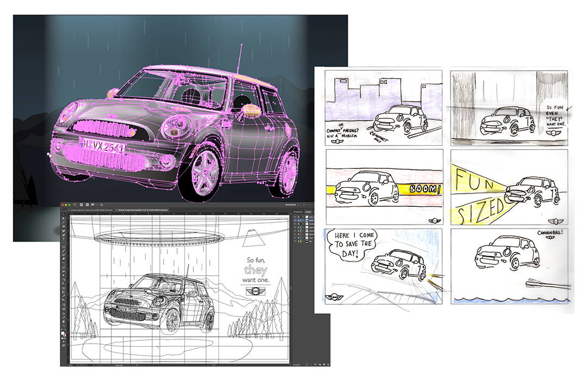The image size is (588, 380).
Task: Select the Scale tool
Action: point(64,267)
